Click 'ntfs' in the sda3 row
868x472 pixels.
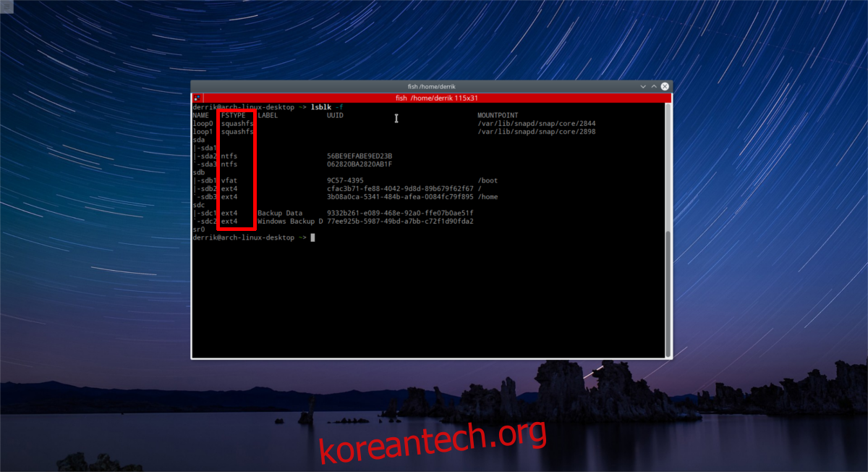pos(229,164)
